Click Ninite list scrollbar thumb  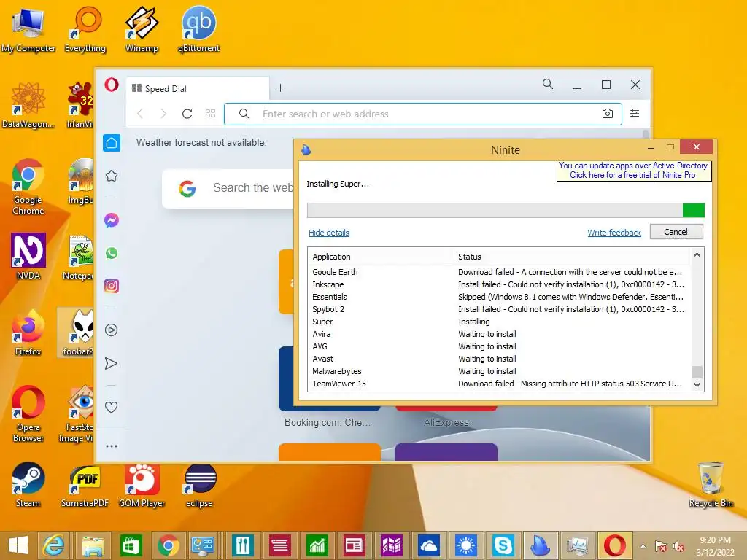click(697, 371)
